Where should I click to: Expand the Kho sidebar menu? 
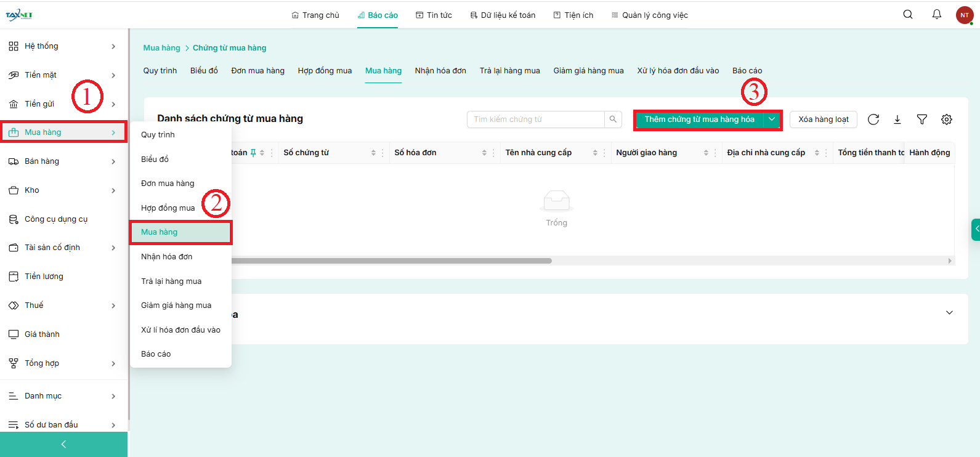tap(62, 190)
